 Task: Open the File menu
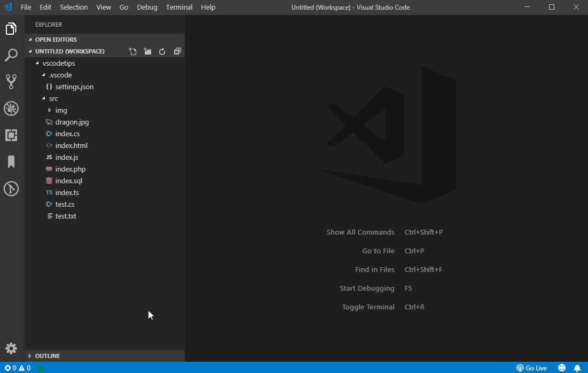(x=26, y=7)
